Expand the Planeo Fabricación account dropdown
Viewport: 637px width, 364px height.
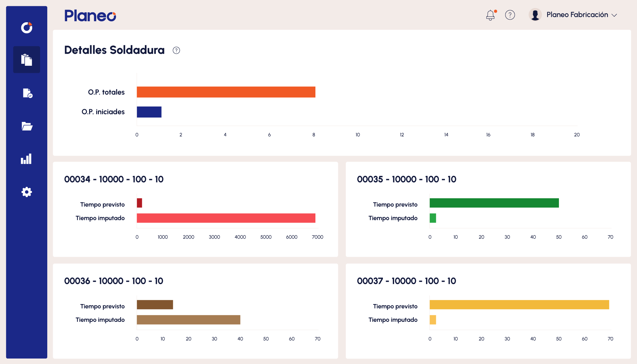(614, 15)
